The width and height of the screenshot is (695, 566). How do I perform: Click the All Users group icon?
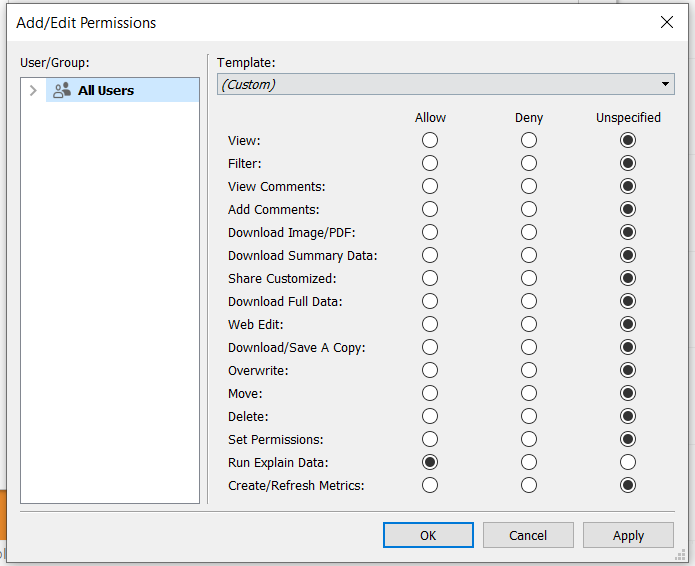(x=62, y=90)
